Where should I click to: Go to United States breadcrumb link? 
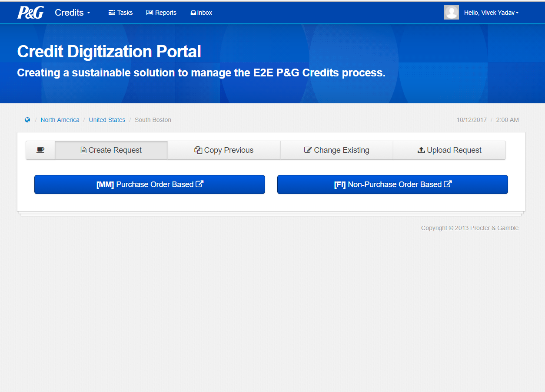coord(107,120)
